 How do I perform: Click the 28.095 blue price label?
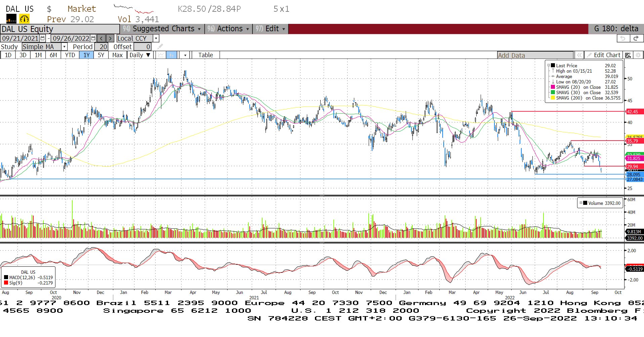pyautogui.click(x=634, y=175)
